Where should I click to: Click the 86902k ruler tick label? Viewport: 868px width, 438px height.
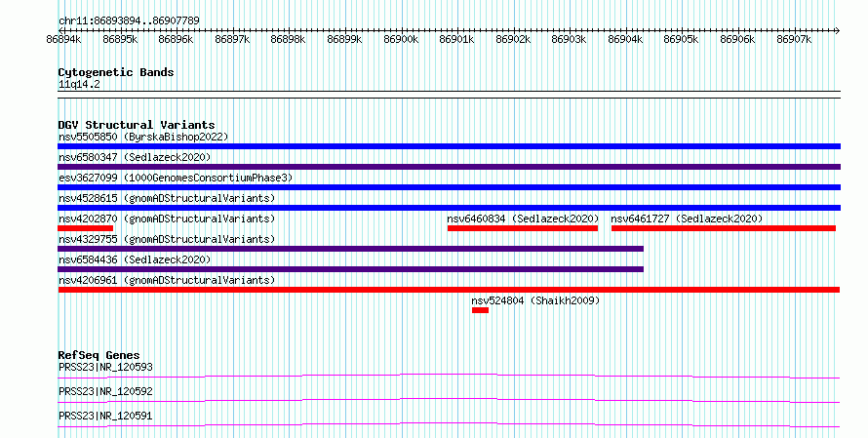coord(513,39)
